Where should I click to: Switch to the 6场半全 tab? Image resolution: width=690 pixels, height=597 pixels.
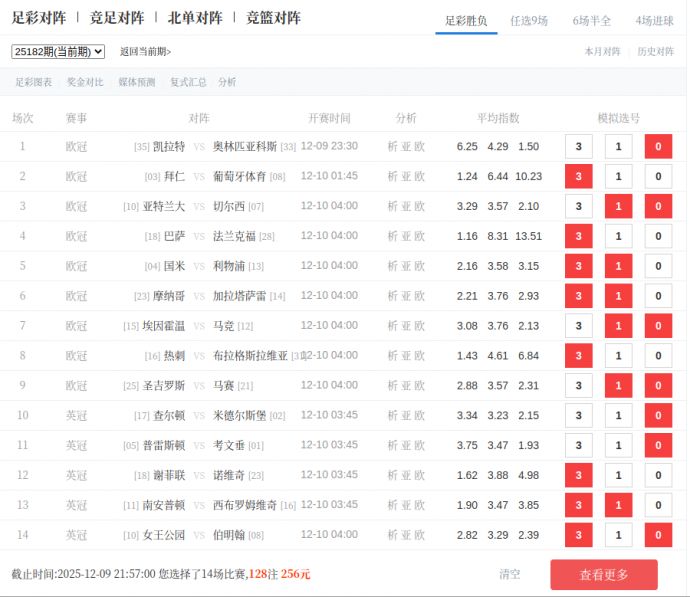[591, 20]
